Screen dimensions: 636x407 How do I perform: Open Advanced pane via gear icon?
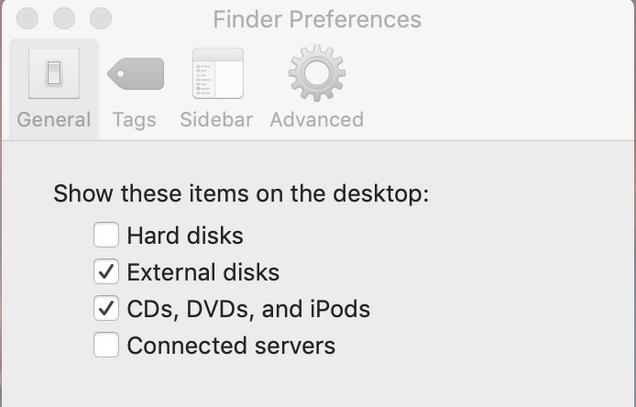tap(317, 73)
